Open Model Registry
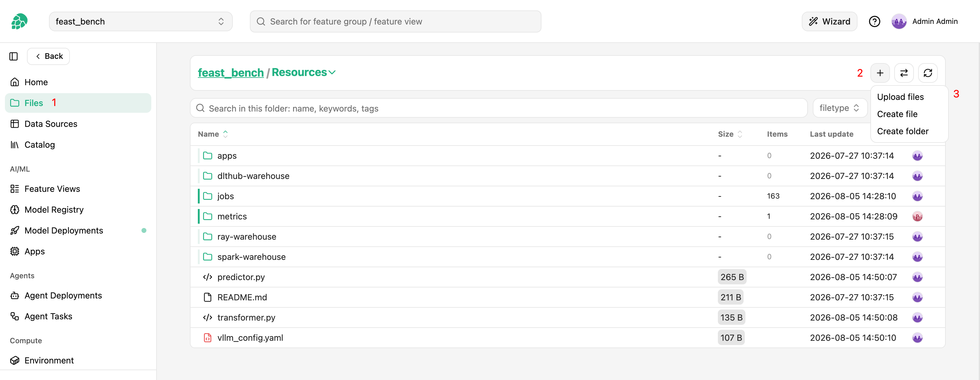This screenshot has height=380, width=980. click(78, 210)
